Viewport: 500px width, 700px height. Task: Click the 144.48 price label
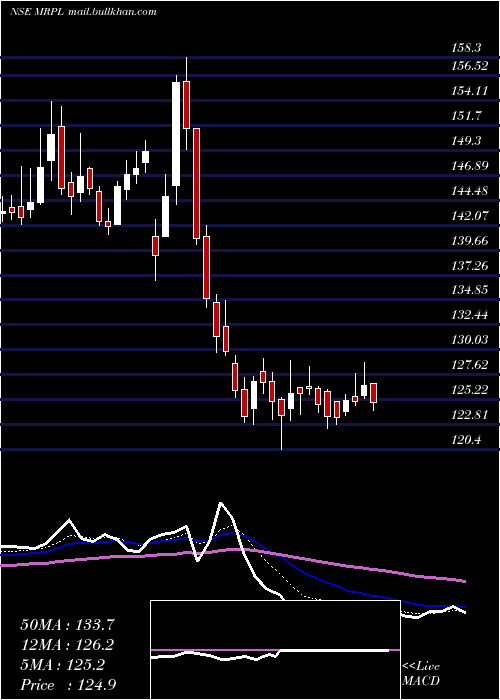(469, 191)
